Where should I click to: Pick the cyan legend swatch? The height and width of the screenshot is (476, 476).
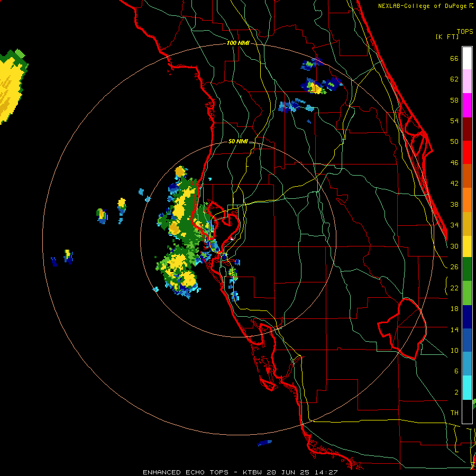tap(467, 388)
